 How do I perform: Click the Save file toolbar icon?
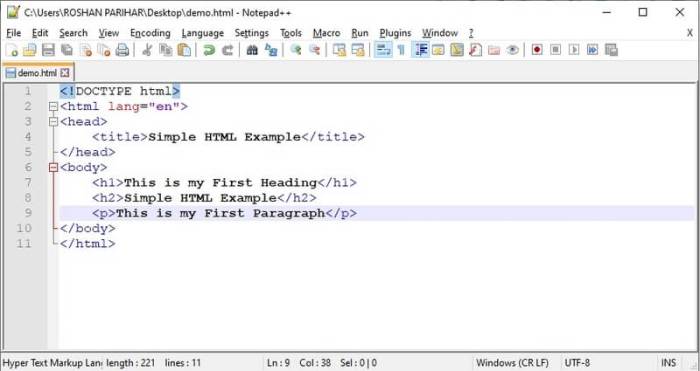coord(48,50)
